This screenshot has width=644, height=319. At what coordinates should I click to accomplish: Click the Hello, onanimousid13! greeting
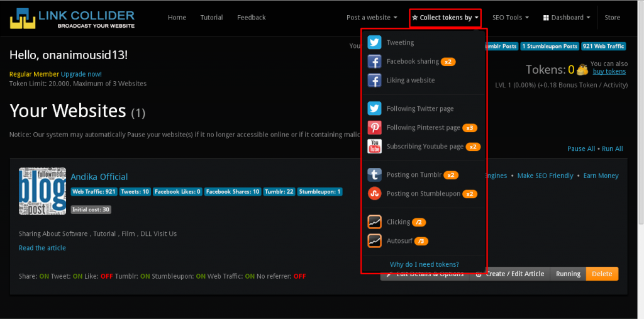click(x=69, y=55)
